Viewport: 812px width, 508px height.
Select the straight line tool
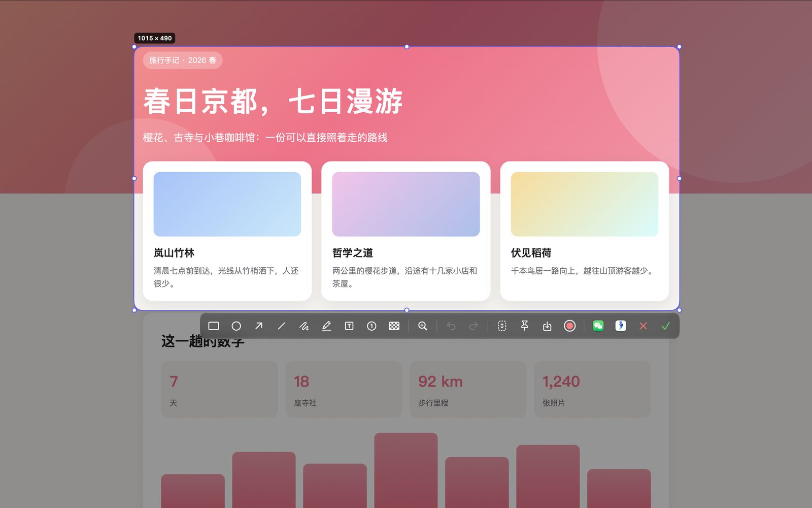[281, 326]
